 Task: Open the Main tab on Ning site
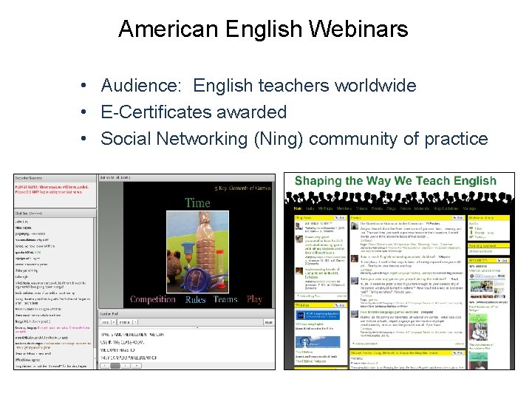click(298, 208)
